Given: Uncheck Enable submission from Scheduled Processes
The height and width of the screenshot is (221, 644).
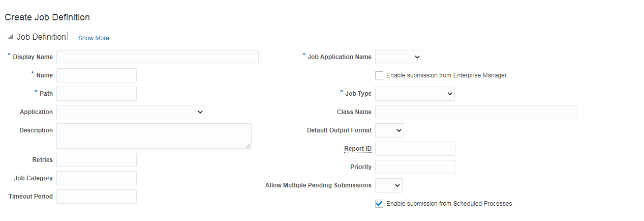Looking at the screenshot, I should [x=379, y=204].
